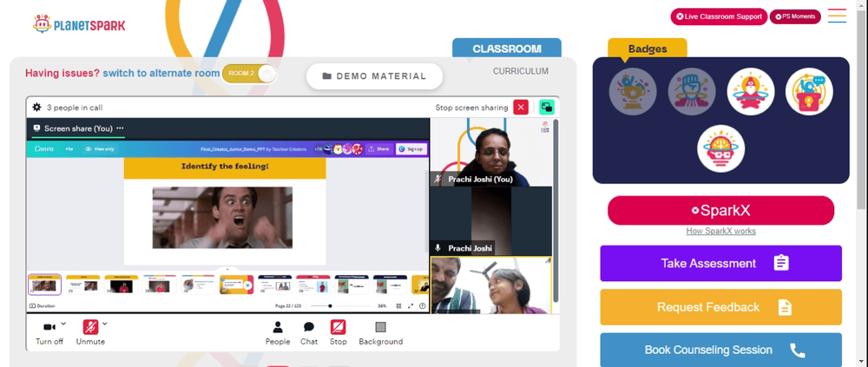868x367 pixels.
Task: Select slide thumbnail 24
Action: (122, 285)
